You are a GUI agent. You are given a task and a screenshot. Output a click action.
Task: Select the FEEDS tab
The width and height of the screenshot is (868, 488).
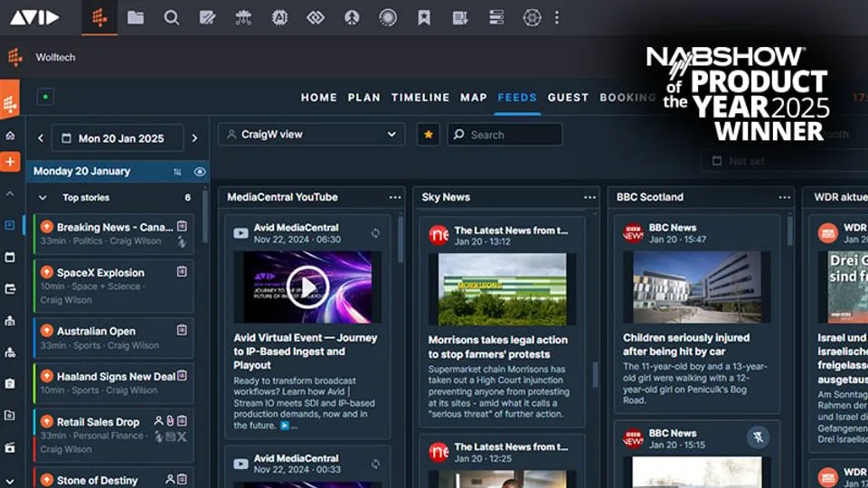[517, 98]
